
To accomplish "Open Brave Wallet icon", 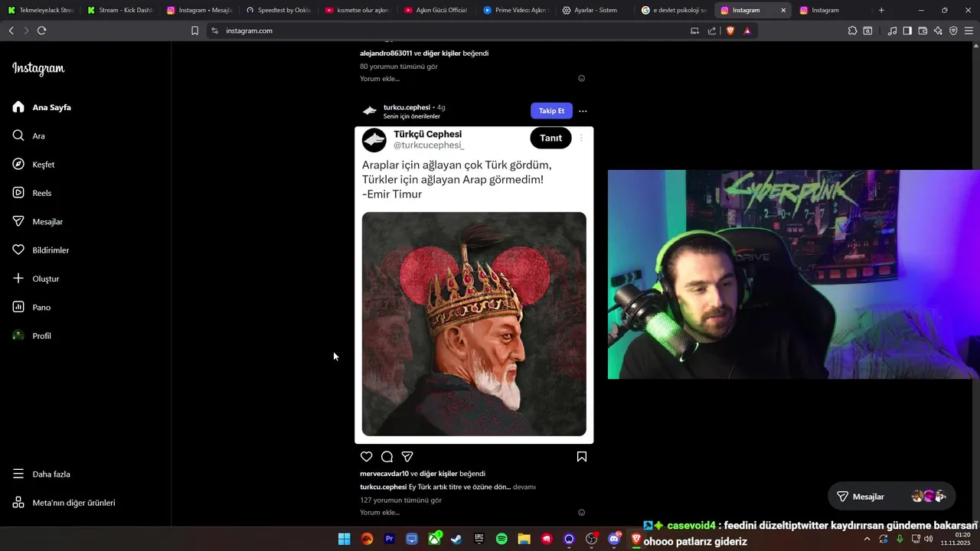I will 923,31.
